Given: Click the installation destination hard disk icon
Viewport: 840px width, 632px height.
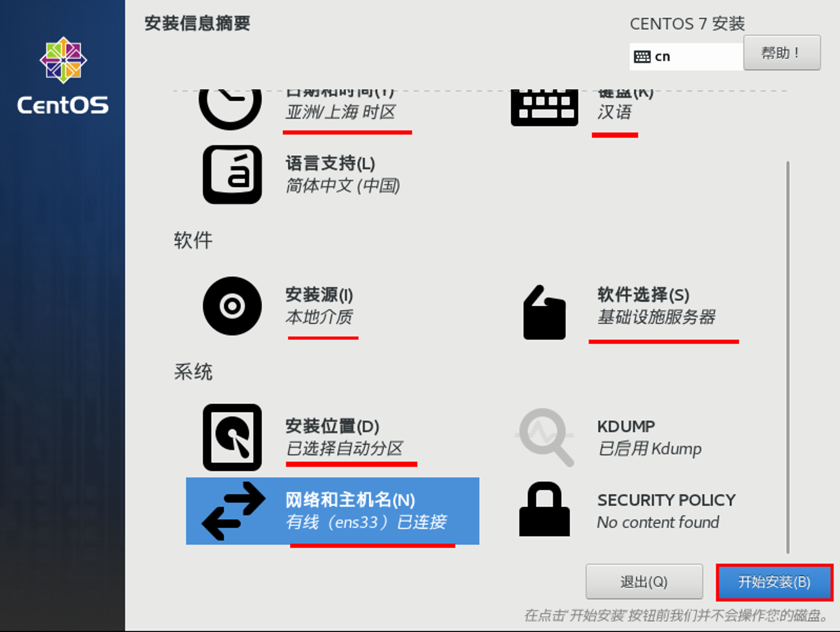Looking at the screenshot, I should coord(232,437).
